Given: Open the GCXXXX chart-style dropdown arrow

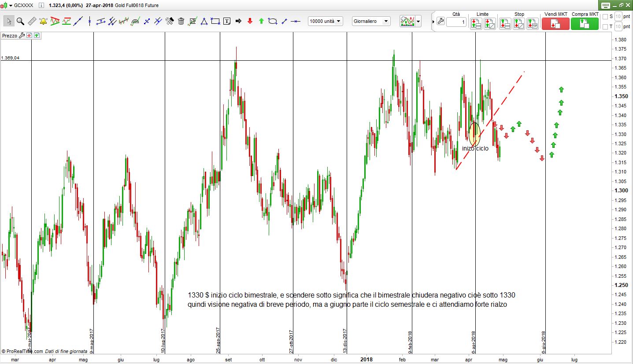Looking at the screenshot, I should click(x=11, y=6).
